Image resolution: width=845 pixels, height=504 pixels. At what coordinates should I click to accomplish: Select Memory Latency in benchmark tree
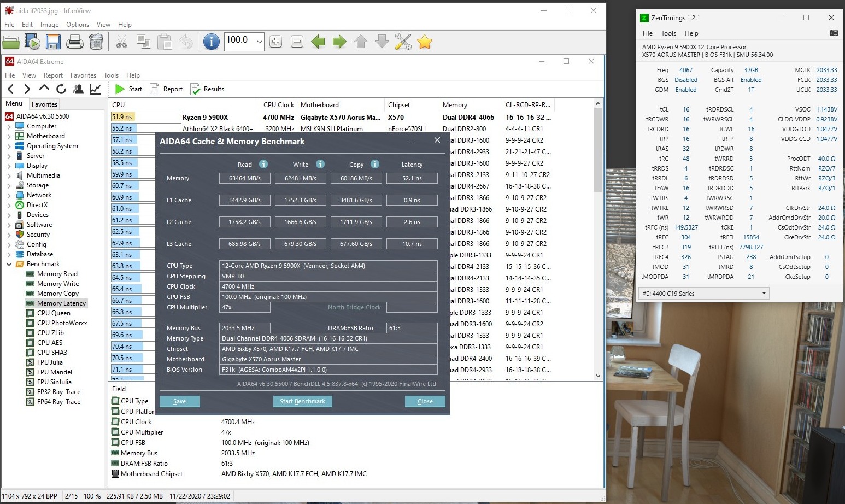pyautogui.click(x=61, y=303)
